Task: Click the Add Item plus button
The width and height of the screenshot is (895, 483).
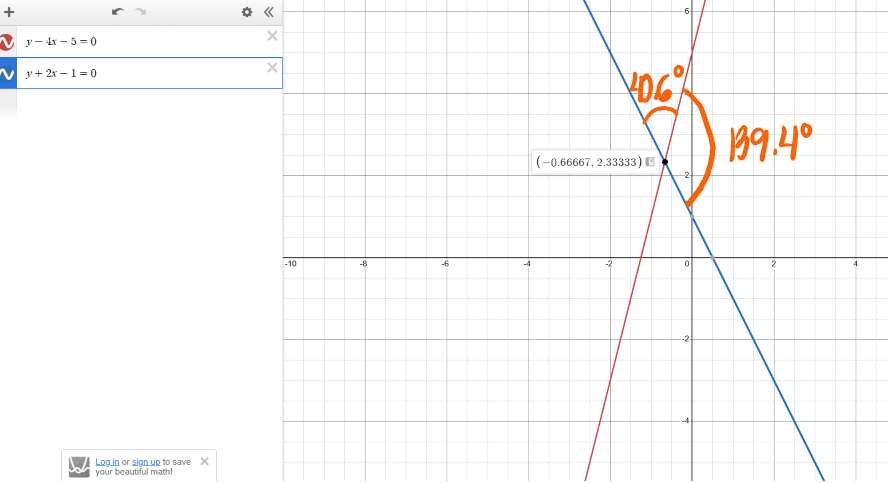Action: (x=10, y=12)
